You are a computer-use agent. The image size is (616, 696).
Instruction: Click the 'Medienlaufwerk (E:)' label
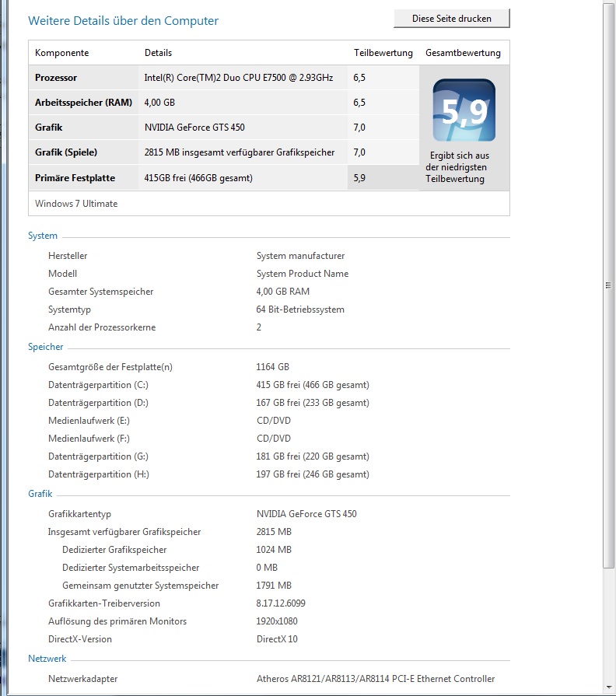(x=89, y=421)
